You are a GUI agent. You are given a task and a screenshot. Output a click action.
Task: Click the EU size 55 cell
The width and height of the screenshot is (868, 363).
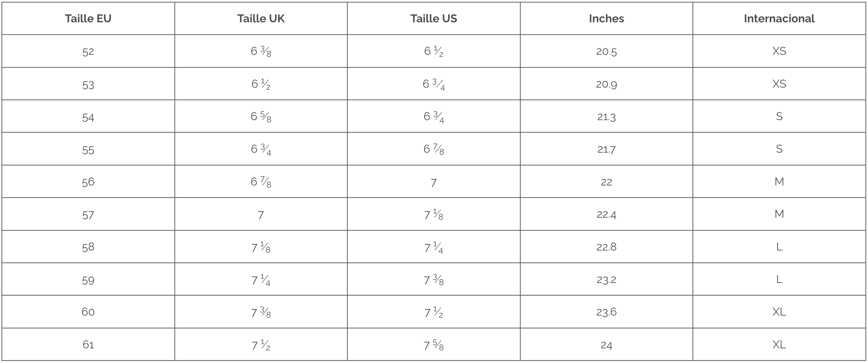88,150
